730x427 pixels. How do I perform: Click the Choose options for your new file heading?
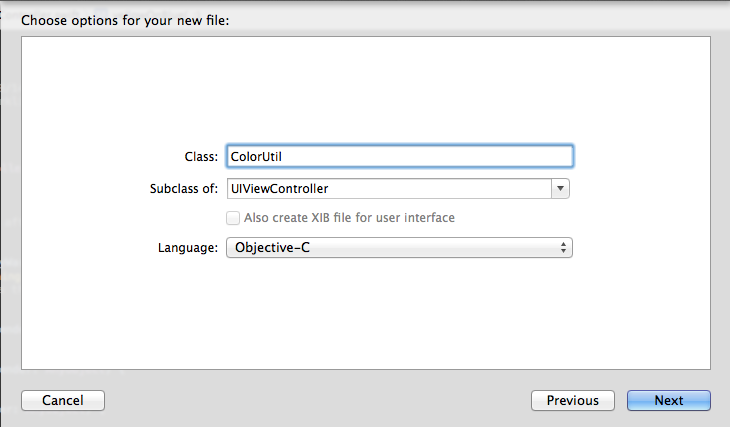pos(125,20)
